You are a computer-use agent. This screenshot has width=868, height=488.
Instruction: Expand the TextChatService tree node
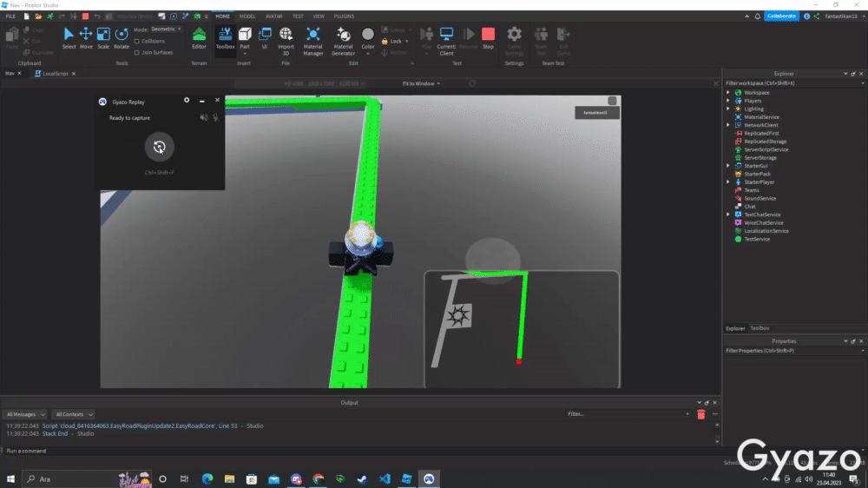(x=728, y=214)
